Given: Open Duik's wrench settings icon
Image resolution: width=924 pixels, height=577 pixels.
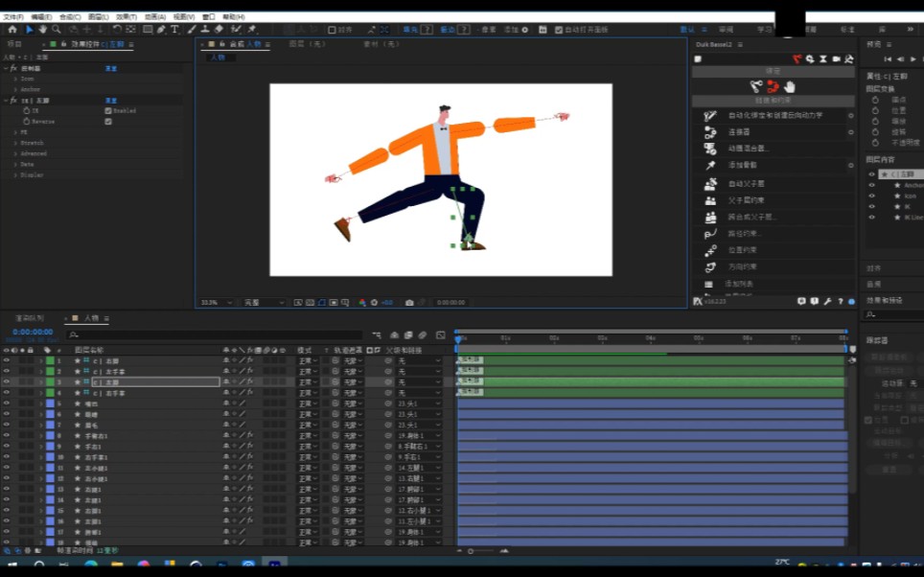Looking at the screenshot, I should tap(827, 301).
